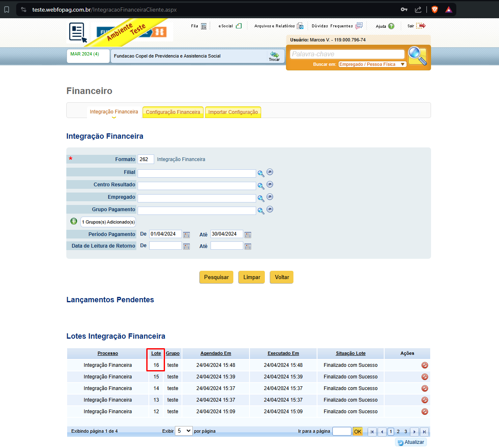Open the Exibir per page dropdown

click(184, 431)
